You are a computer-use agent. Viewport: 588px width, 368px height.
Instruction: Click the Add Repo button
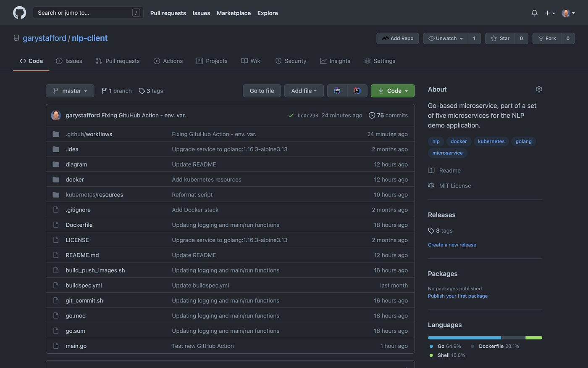(398, 38)
